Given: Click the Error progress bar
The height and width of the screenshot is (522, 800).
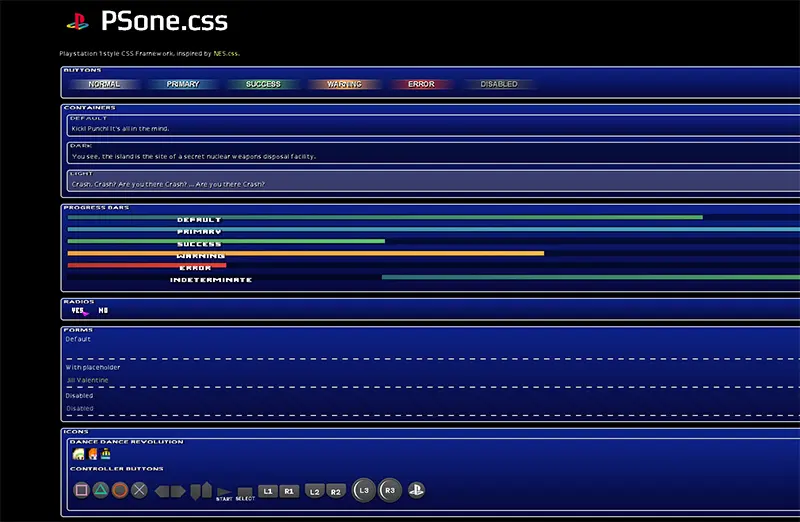Looking at the screenshot, I should pos(434,265).
